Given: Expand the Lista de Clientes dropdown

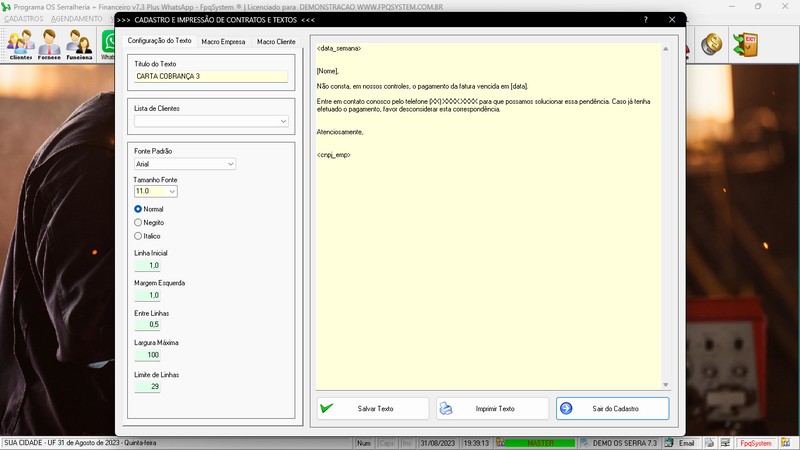Looking at the screenshot, I should click(283, 121).
